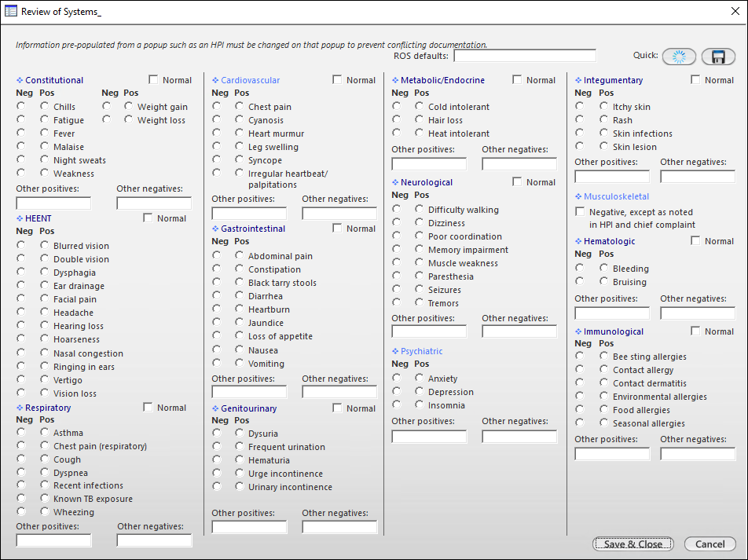Screen dimensions: 748x560
Task: Click Constitutional Other positives field
Action: point(53,203)
